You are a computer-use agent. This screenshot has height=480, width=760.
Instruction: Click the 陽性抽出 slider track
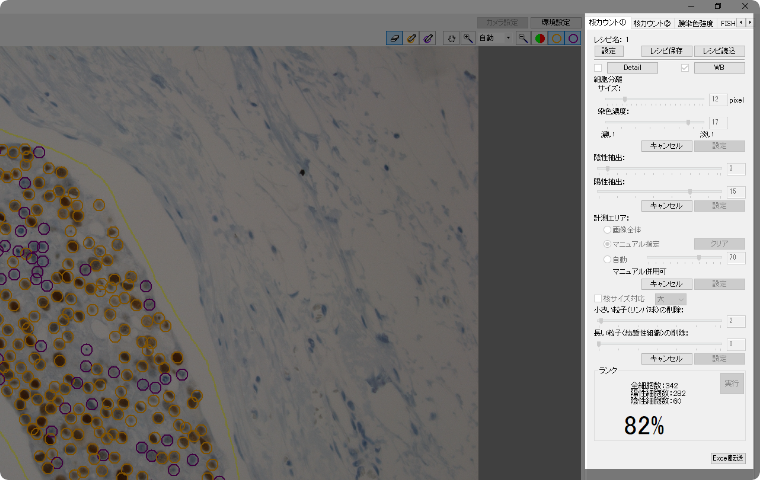tap(659, 192)
